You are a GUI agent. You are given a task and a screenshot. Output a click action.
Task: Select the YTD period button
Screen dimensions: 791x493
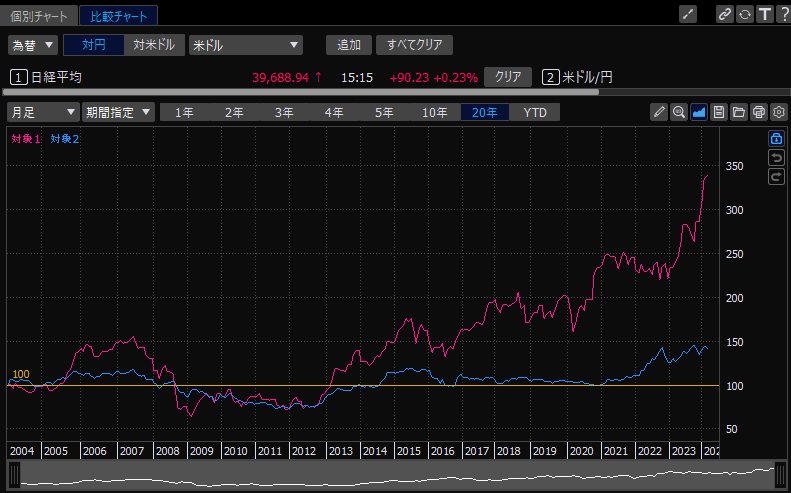tap(535, 112)
